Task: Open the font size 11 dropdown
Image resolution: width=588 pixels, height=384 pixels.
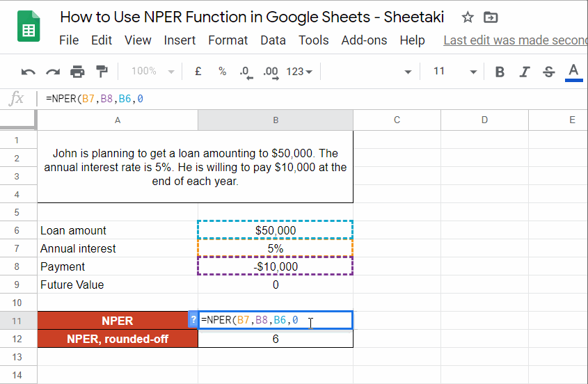Action: point(455,72)
